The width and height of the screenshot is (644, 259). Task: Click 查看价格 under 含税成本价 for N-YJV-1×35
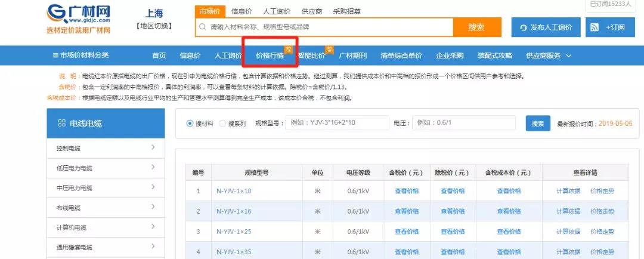coord(509,252)
